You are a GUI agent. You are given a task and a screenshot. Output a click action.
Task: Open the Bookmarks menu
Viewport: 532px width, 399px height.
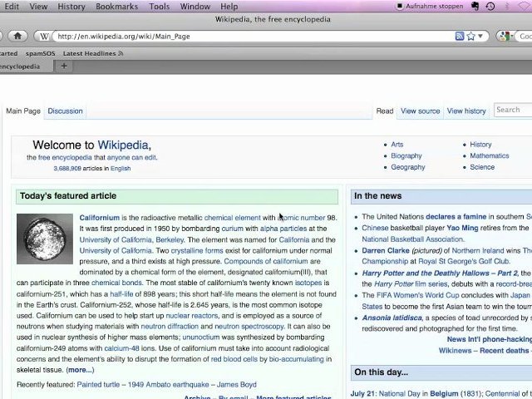pyautogui.click(x=116, y=7)
